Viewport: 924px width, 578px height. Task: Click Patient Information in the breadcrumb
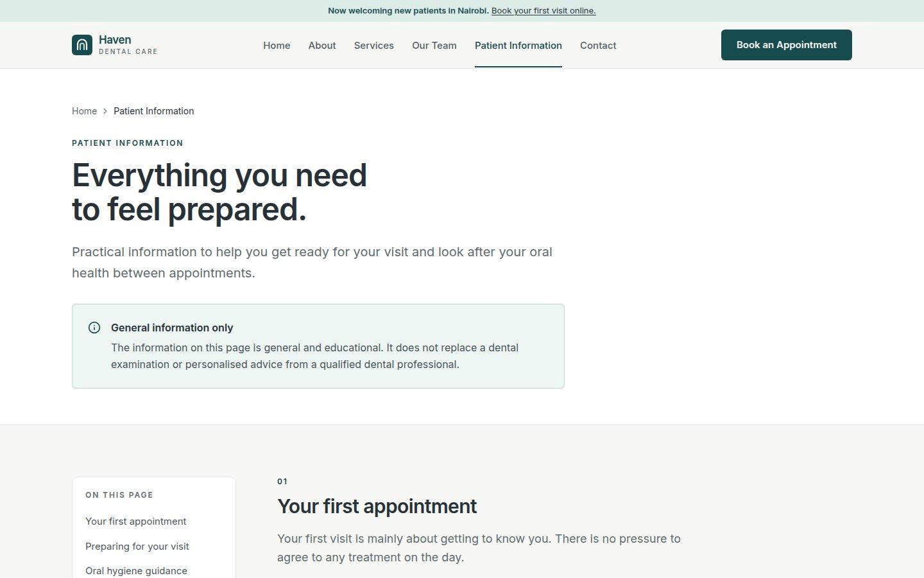(x=154, y=111)
